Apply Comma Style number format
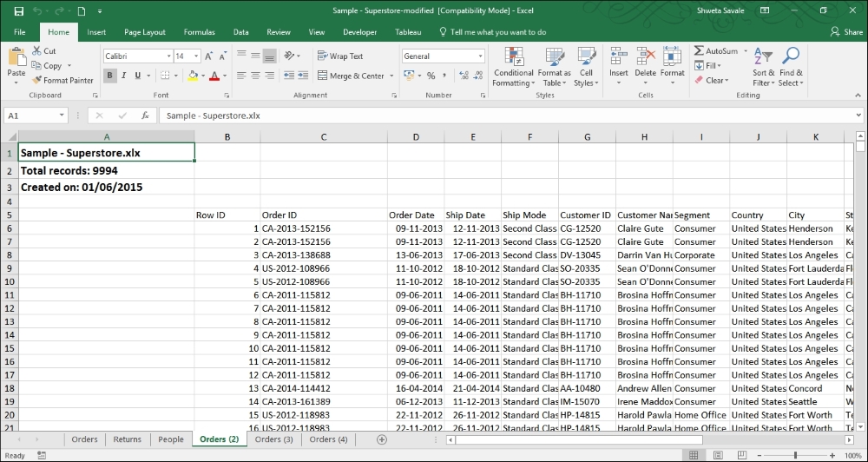This screenshot has width=868, height=462. pos(445,76)
